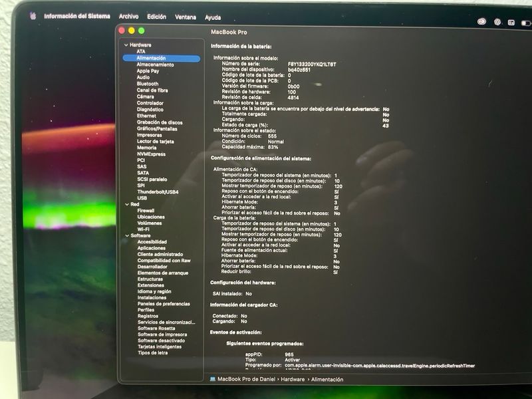
Task: Select Volúmenes under Red
Action: click(149, 223)
